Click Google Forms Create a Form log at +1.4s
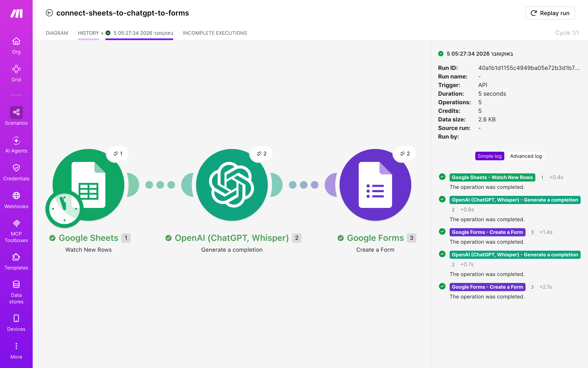Image resolution: width=588 pixels, height=368 pixels. click(487, 232)
